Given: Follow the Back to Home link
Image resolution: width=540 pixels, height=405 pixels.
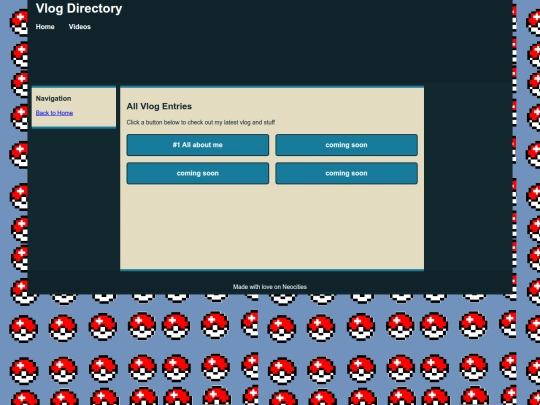Looking at the screenshot, I should point(54,113).
